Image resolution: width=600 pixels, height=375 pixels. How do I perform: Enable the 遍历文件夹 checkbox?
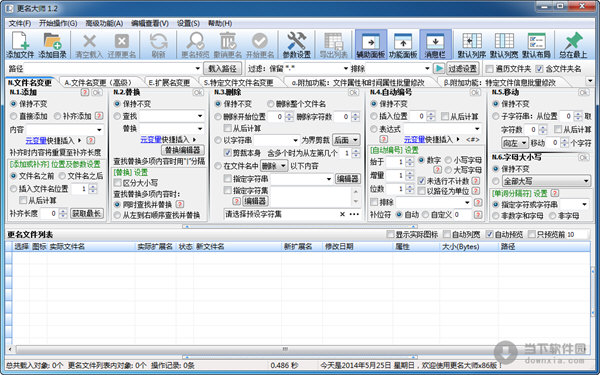489,69
